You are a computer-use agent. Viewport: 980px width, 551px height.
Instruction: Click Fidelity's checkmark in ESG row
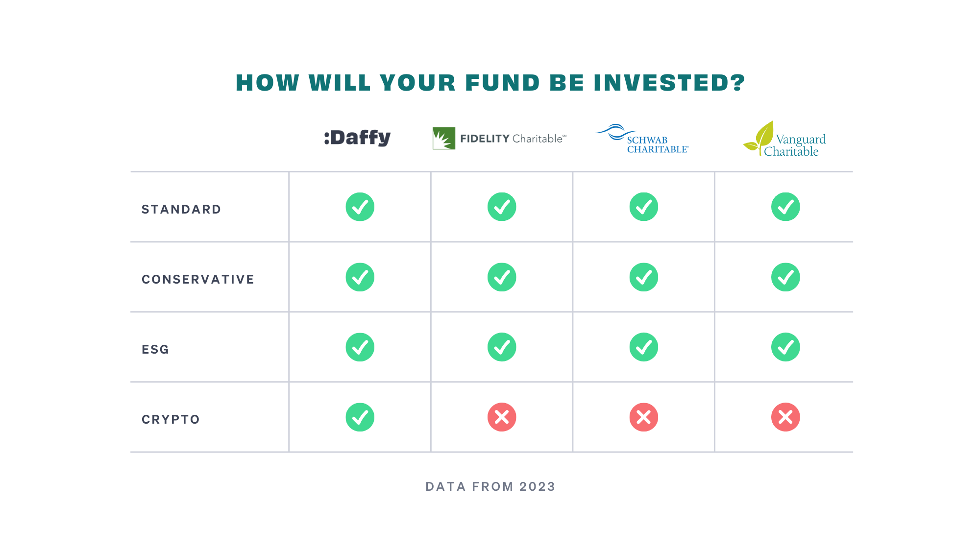[502, 347]
